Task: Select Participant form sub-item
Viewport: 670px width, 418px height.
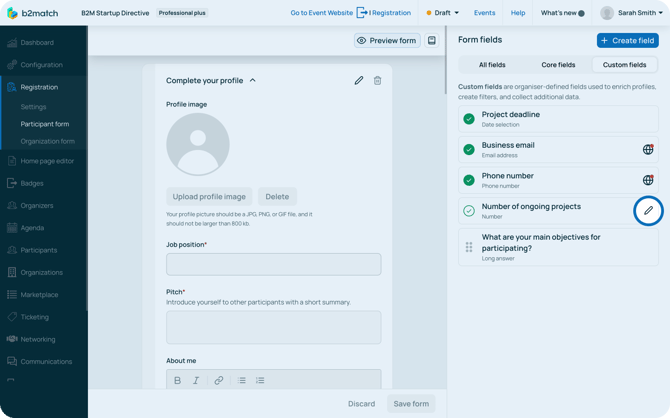Action: pyautogui.click(x=44, y=124)
